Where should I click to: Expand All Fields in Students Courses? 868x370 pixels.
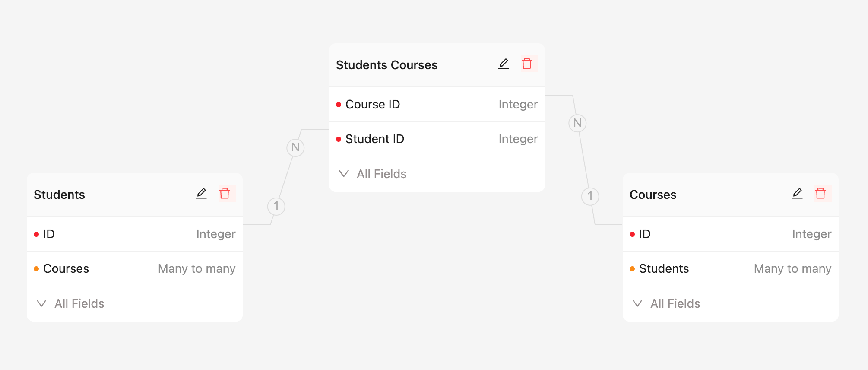[373, 174]
